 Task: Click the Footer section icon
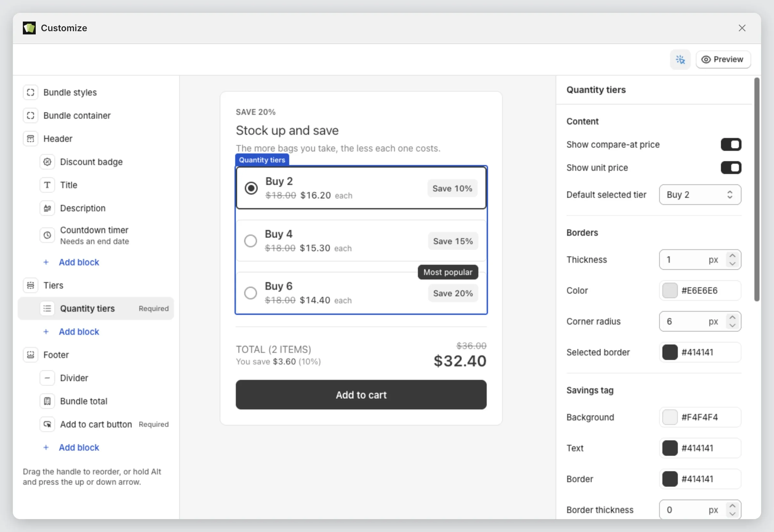click(31, 355)
